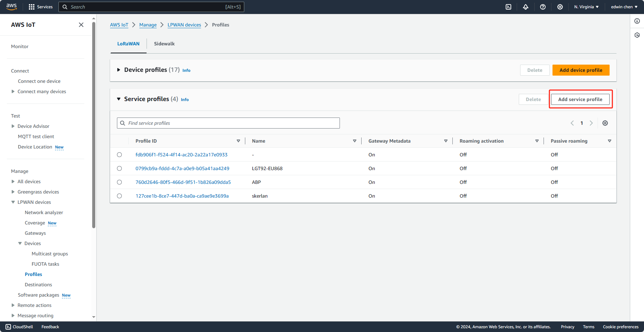
Task: Focus the top AWS search box
Action: click(x=151, y=7)
